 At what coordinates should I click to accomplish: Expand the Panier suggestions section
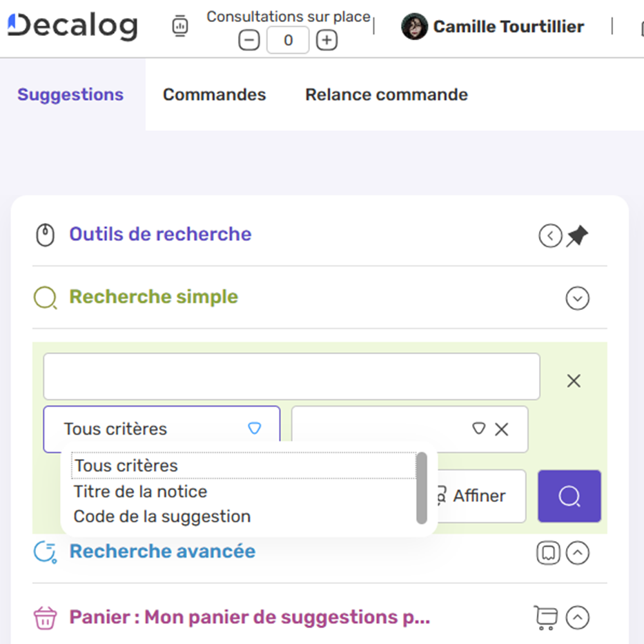click(x=577, y=618)
